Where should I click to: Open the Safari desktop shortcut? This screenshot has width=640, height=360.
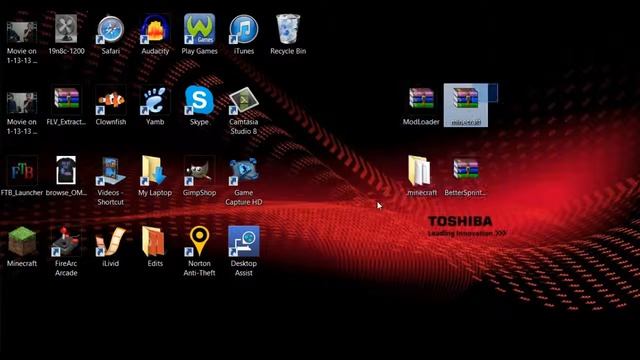pyautogui.click(x=111, y=30)
